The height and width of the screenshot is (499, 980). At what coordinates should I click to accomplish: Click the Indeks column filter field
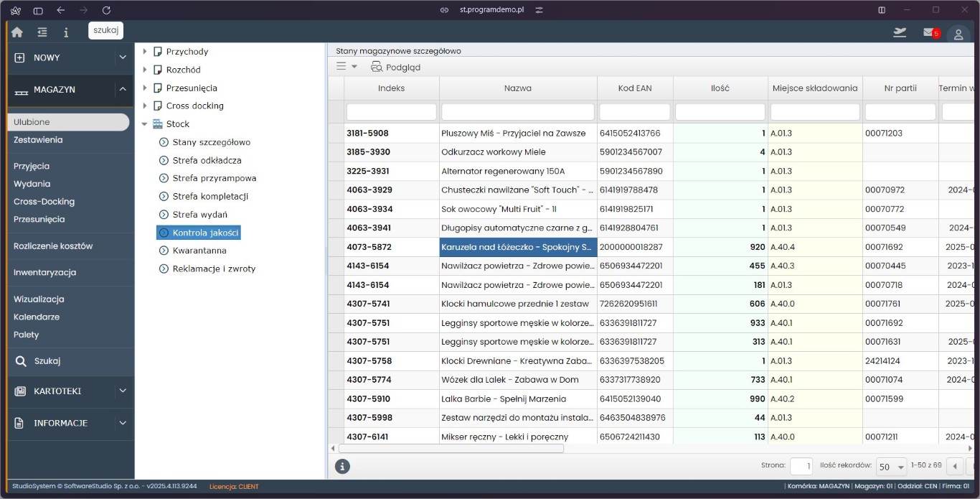392,112
